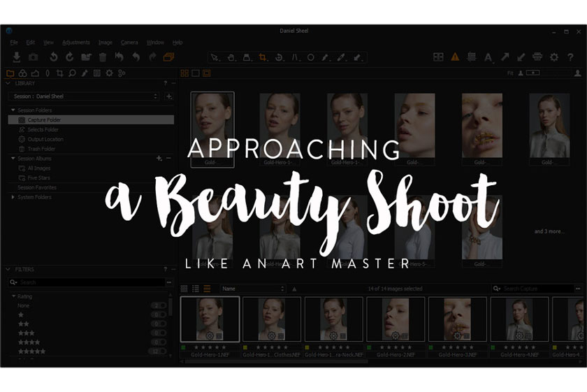
Task: Click the trash Delete icon in toolbar
Action: (103, 57)
